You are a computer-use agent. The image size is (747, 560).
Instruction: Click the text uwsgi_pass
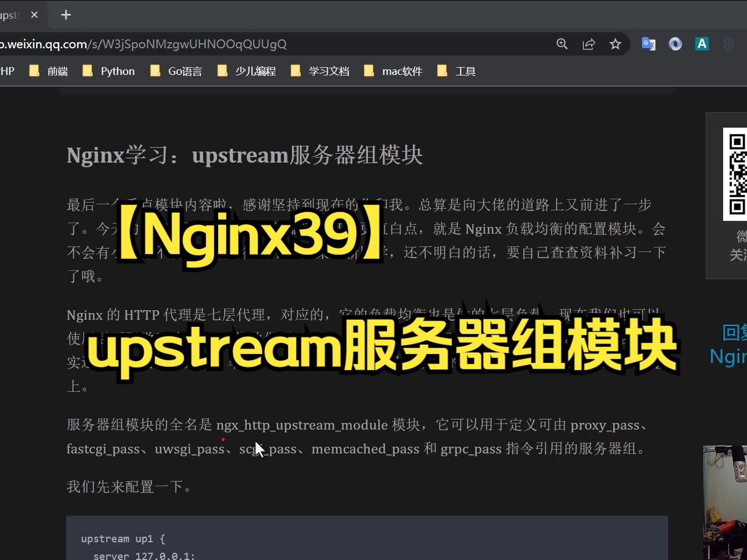tap(190, 449)
